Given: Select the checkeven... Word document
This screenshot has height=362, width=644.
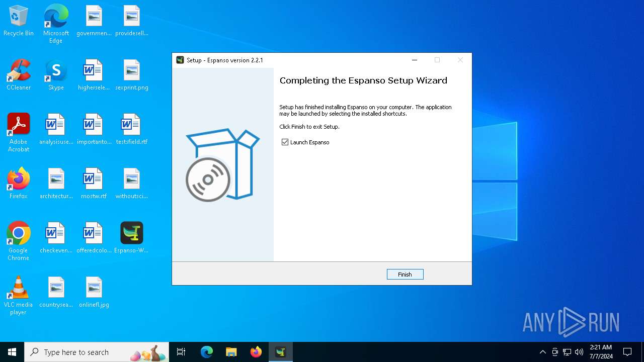Looking at the screenshot, I should tap(56, 238).
